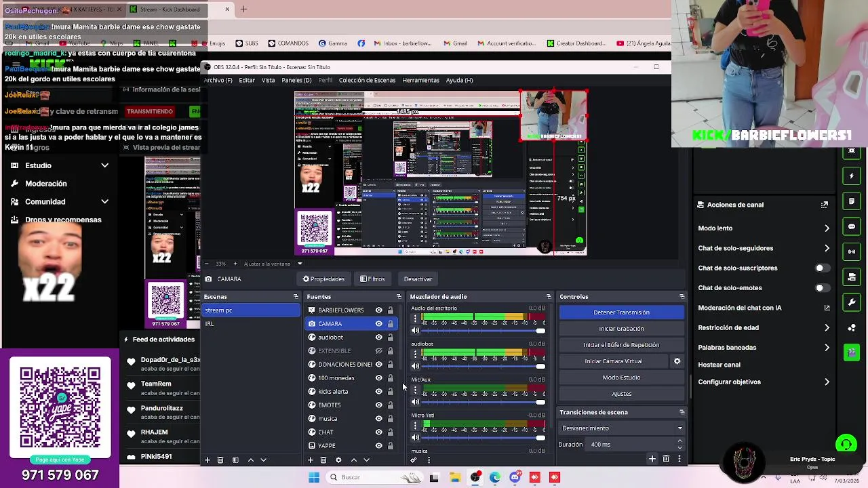Open advanced audio properties gears icon

tap(414, 460)
